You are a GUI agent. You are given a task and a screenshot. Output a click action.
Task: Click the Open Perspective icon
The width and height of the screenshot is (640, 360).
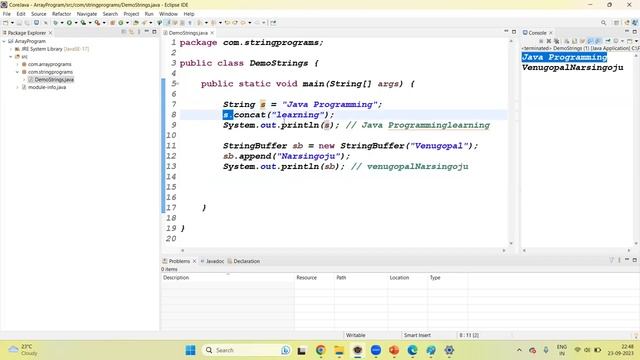coord(617,23)
